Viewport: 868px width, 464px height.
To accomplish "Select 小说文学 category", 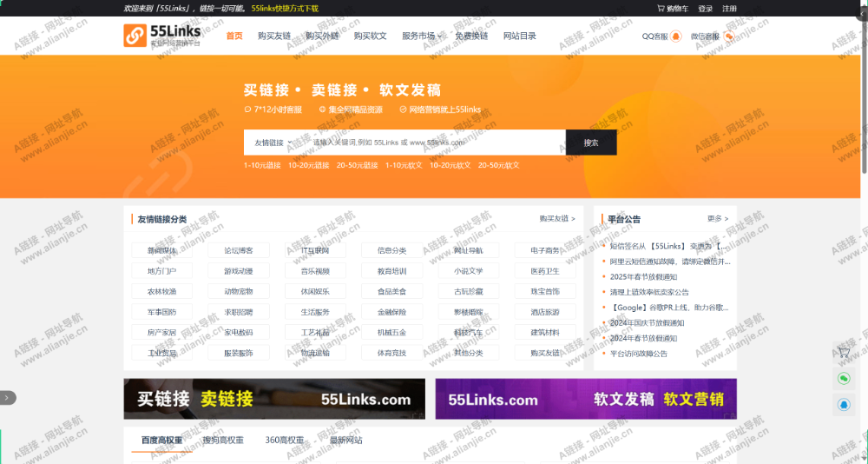I will tap(469, 271).
